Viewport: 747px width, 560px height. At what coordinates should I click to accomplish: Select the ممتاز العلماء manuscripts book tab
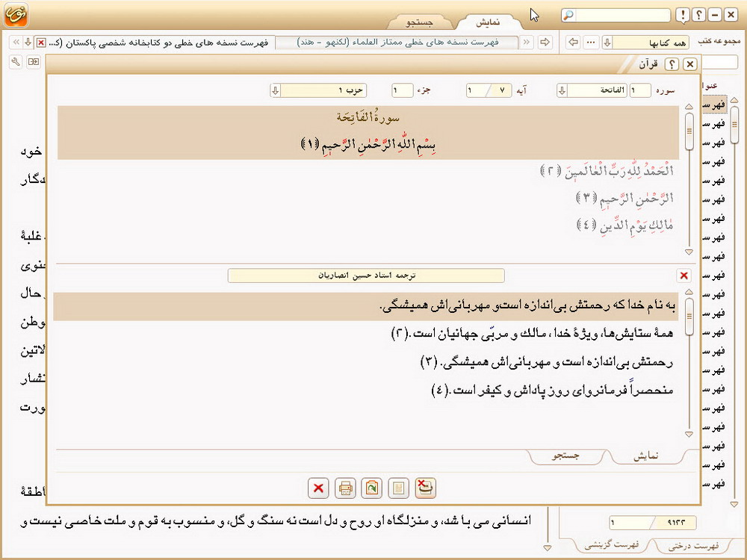pyautogui.click(x=397, y=43)
